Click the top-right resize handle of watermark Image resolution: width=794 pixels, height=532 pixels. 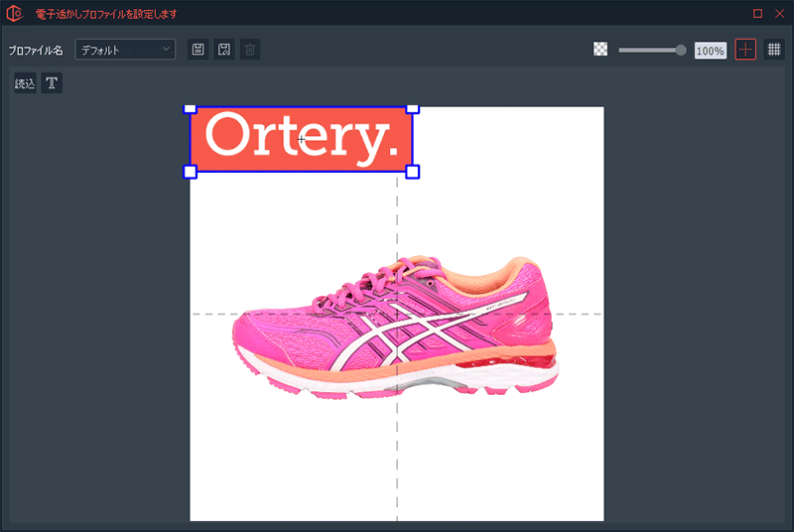pyautogui.click(x=413, y=107)
